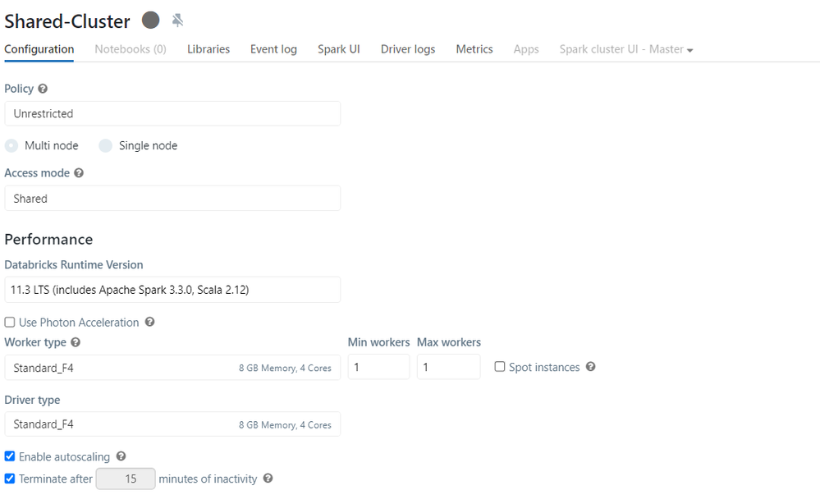Click the help icon beside Spot instances
The height and width of the screenshot is (504, 820).
[590, 367]
